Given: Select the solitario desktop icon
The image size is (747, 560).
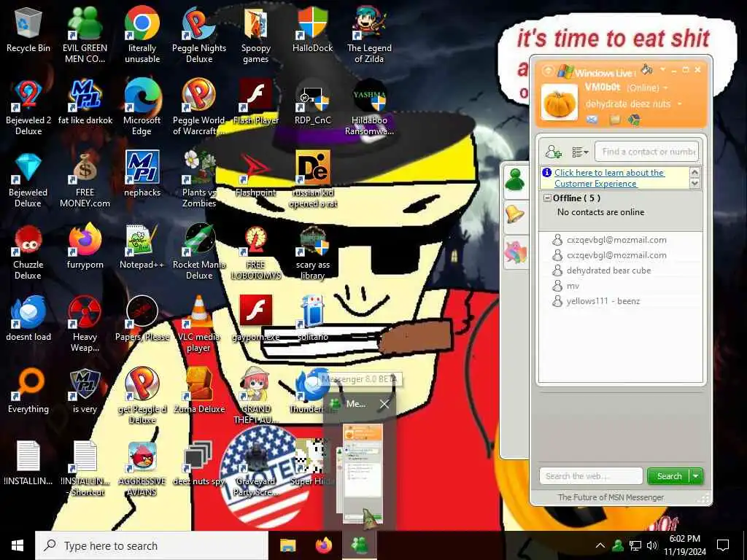Looking at the screenshot, I should click(x=312, y=319).
